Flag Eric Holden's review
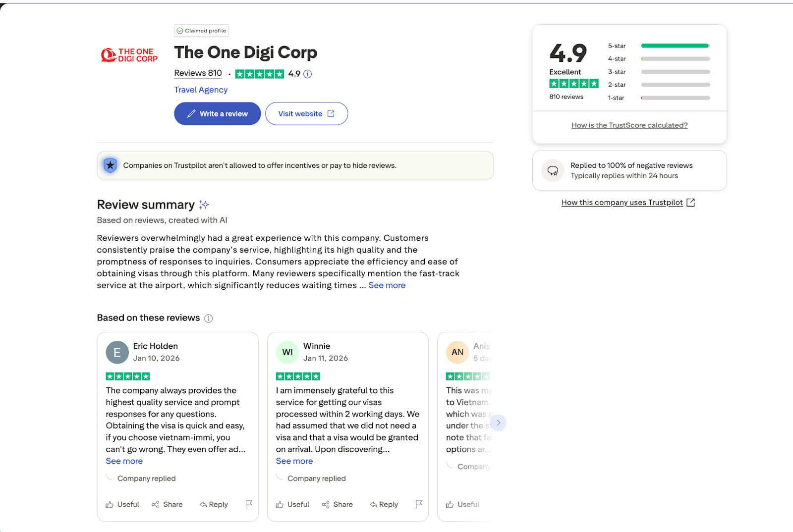This screenshot has width=793, height=532. tap(249, 504)
